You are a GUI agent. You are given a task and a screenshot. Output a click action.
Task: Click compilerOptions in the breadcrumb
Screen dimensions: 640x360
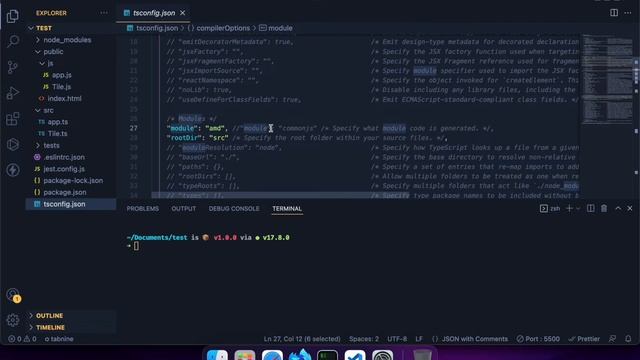tap(223, 28)
